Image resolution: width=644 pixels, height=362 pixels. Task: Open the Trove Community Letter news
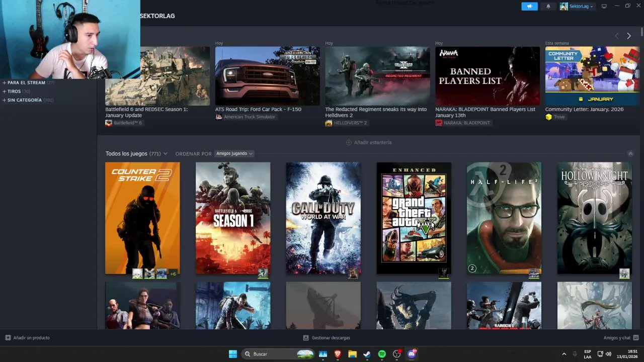coord(593,76)
